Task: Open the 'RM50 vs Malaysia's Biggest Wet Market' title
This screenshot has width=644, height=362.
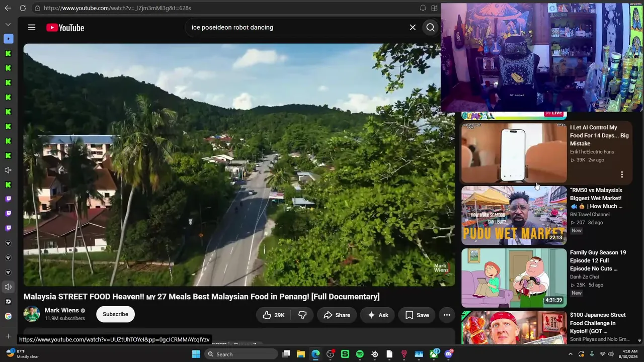Action: [x=596, y=198]
